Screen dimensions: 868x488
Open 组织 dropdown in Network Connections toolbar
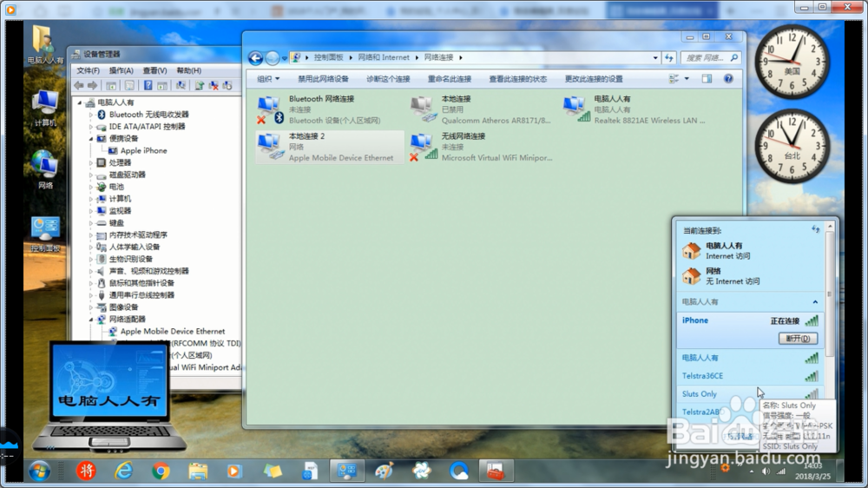click(x=268, y=79)
